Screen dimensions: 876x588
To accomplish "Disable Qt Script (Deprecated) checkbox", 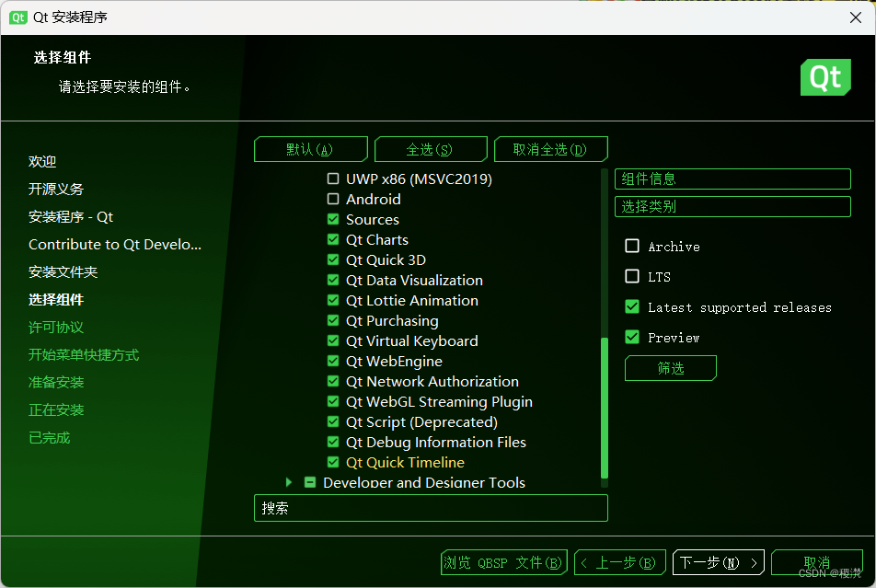I will (333, 421).
